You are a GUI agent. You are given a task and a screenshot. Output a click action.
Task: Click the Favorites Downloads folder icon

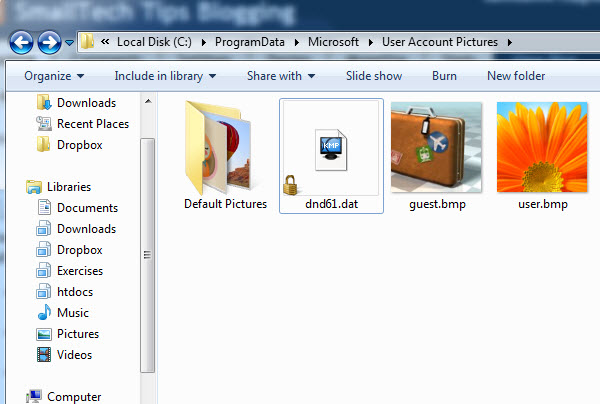[44, 103]
